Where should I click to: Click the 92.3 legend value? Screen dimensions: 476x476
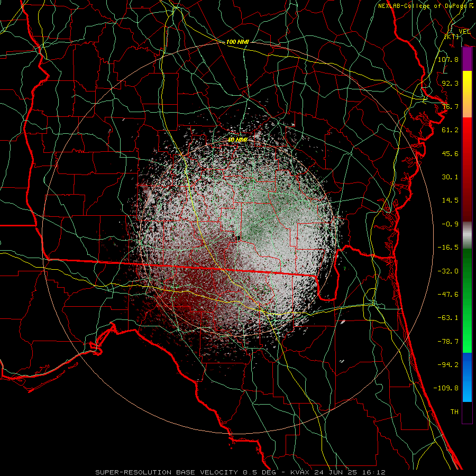coord(450,83)
